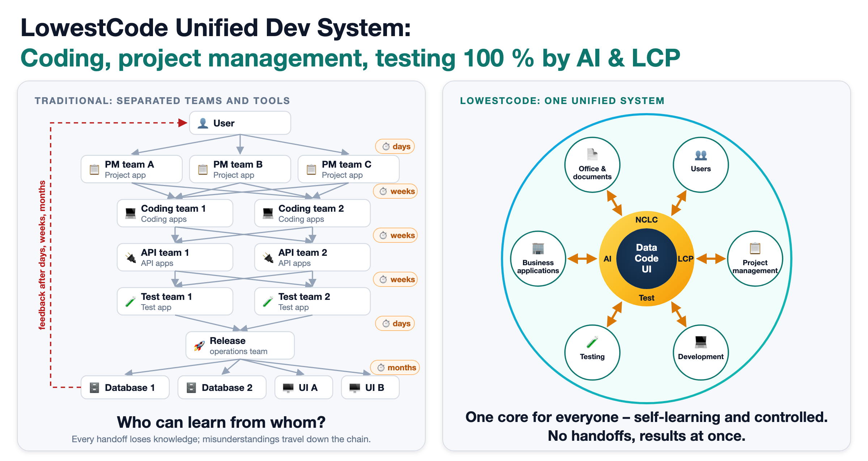Viewport: 868px width, 461px height.
Task: Click the cabinet icon in Database 2
Action: click(191, 388)
